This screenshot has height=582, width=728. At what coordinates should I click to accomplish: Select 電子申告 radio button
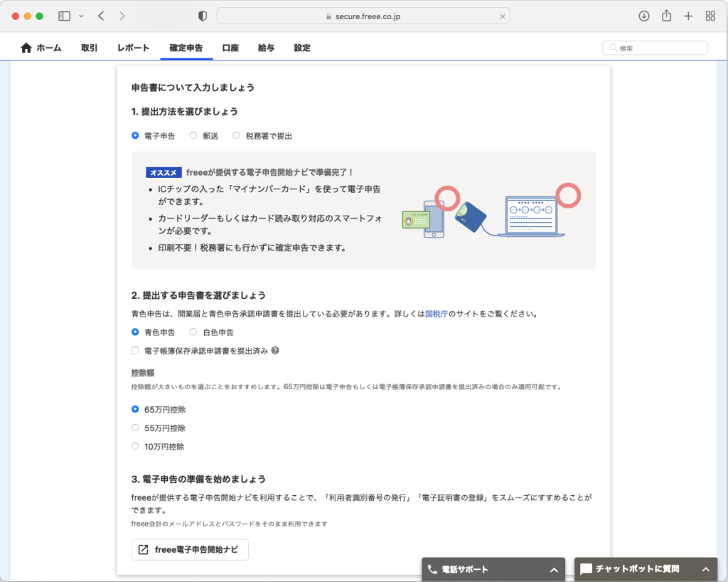135,136
